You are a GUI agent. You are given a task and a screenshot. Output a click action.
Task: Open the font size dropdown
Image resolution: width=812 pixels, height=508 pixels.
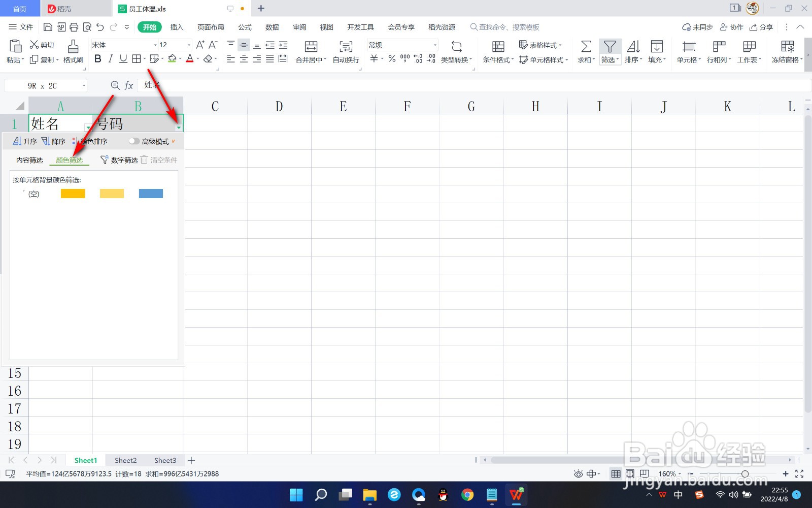[x=189, y=45]
